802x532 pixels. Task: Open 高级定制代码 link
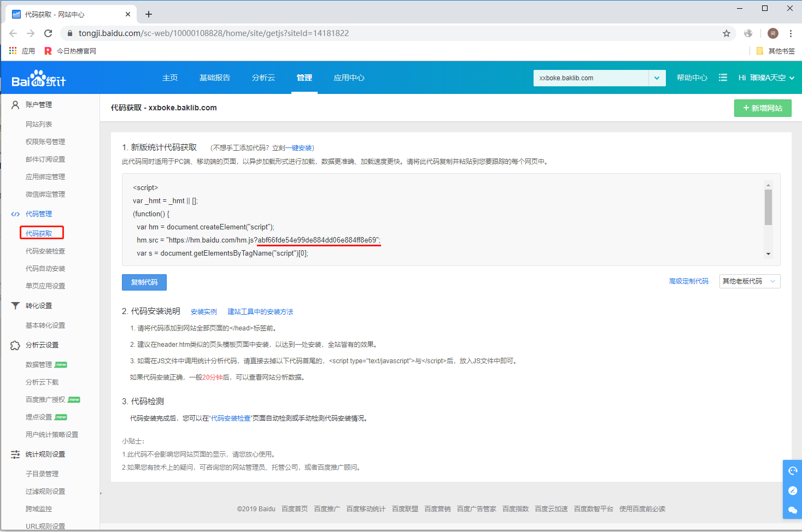point(689,281)
